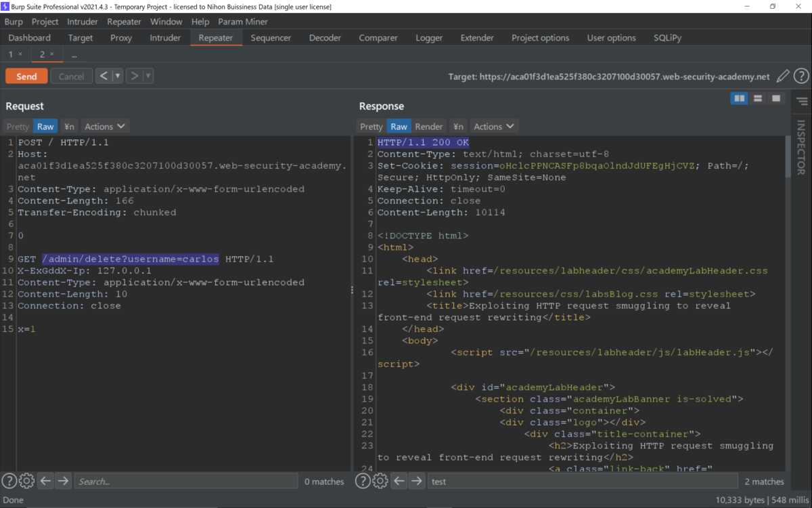812x508 pixels.
Task: Jump to next match in request search
Action: tap(63, 481)
